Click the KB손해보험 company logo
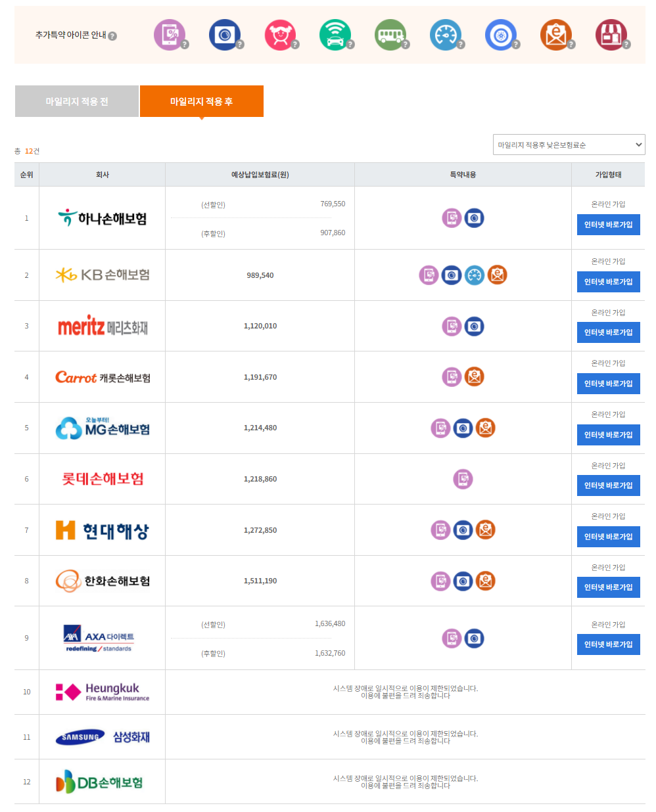Image resolution: width=656 pixels, height=812 pixels. coord(103,275)
